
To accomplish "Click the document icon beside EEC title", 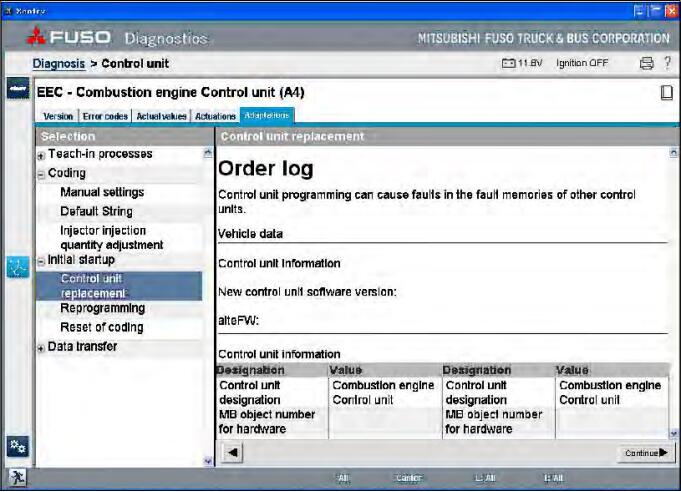I will [667, 92].
